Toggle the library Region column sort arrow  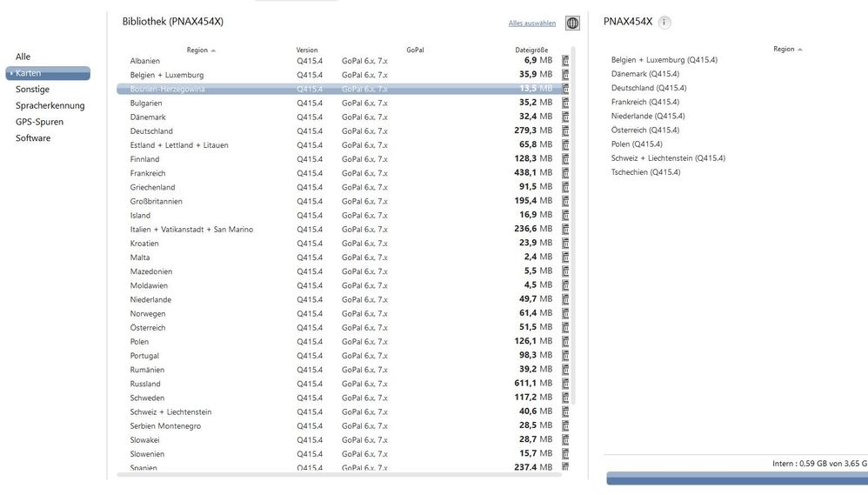point(213,50)
